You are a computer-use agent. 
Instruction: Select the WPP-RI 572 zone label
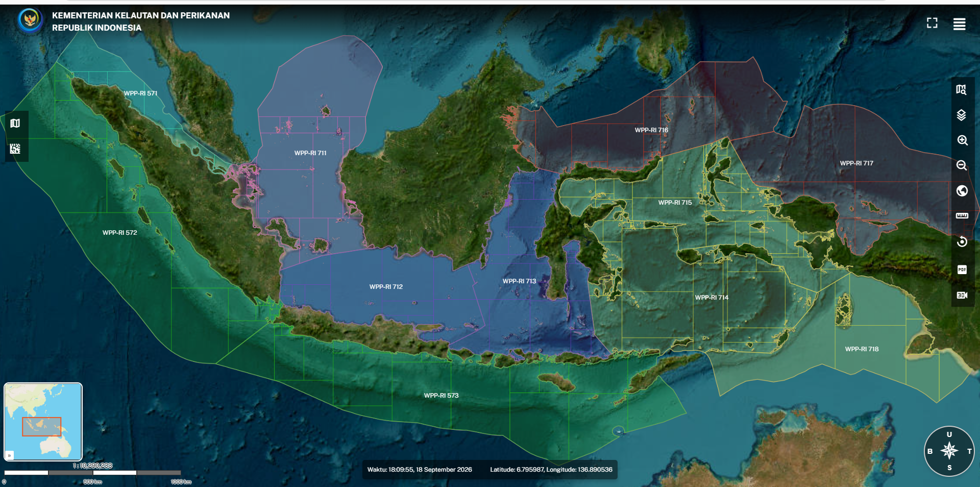tap(120, 233)
